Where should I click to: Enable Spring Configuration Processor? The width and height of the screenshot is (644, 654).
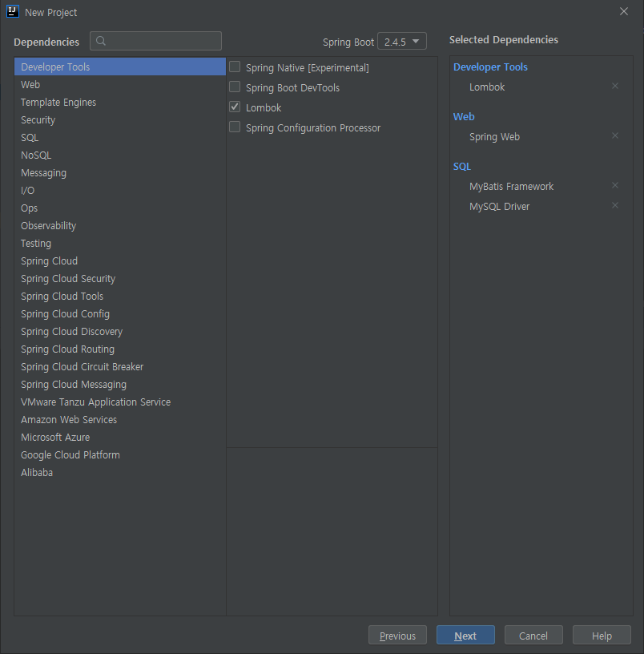tap(235, 127)
